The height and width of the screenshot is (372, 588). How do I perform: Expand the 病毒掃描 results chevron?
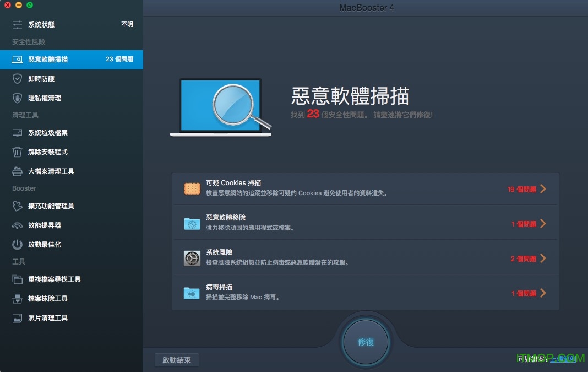coord(544,293)
